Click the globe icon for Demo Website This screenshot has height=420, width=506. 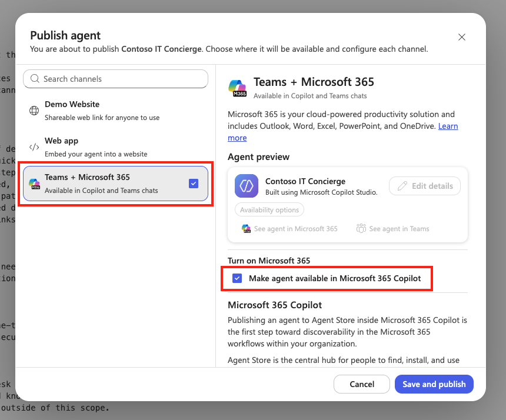pyautogui.click(x=34, y=111)
